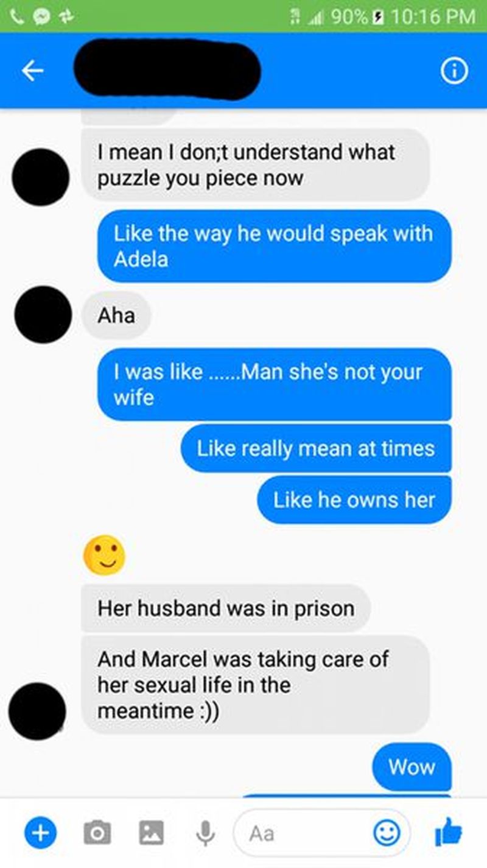Select the 'Like he owns her' bubble
This screenshot has height=868, width=487.
tap(354, 501)
